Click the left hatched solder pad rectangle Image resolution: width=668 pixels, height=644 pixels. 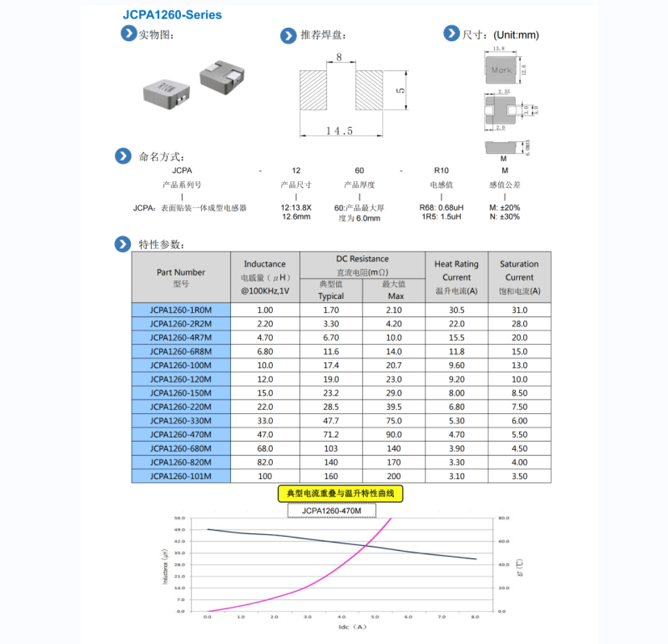313,90
